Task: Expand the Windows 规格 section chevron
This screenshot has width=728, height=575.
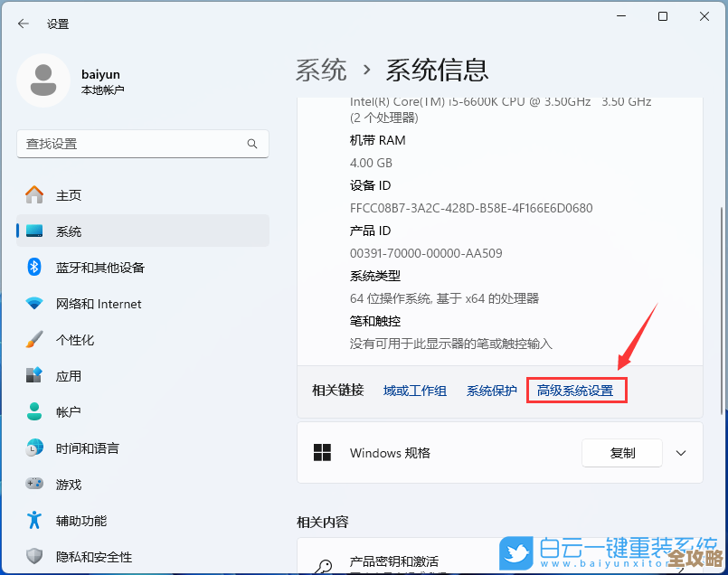Action: [682, 453]
